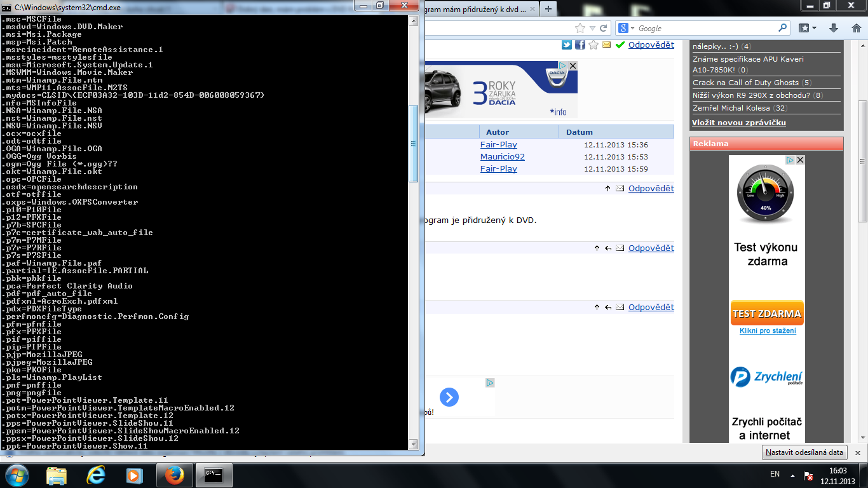This screenshot has height=488, width=868.
Task: Click the envelope icon below the author table
Action: 620,189
